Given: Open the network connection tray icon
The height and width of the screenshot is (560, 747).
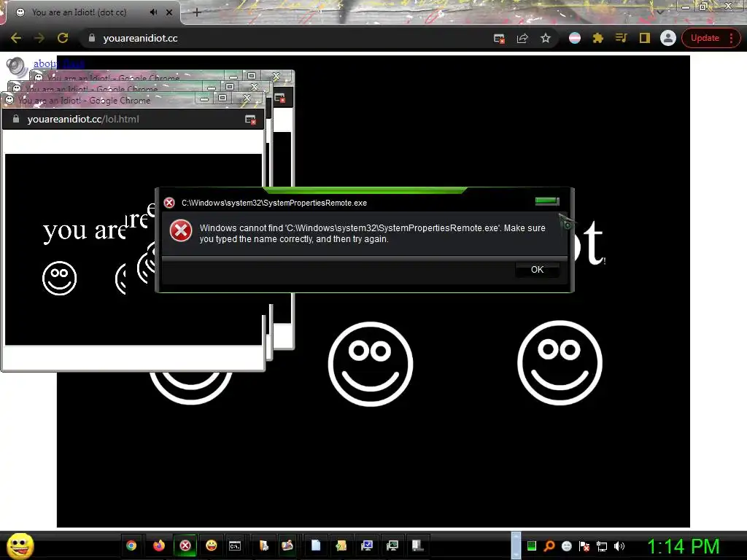Looking at the screenshot, I should tap(602, 547).
